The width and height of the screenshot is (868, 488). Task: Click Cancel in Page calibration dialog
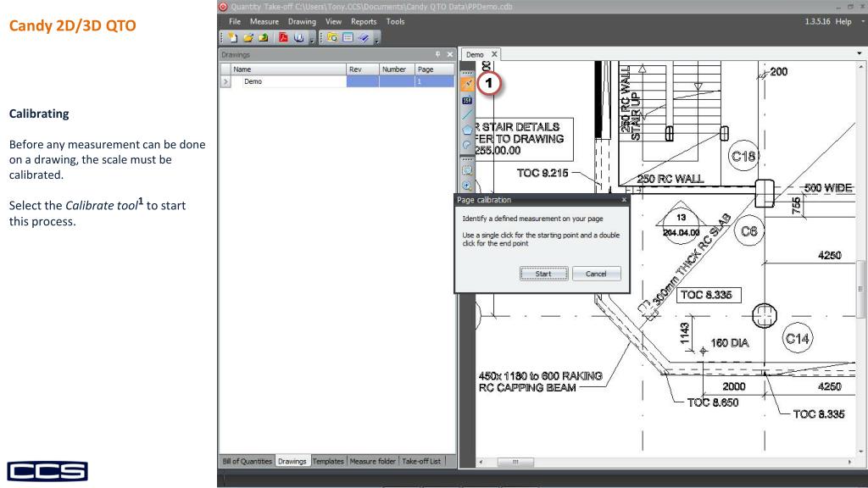click(x=596, y=274)
